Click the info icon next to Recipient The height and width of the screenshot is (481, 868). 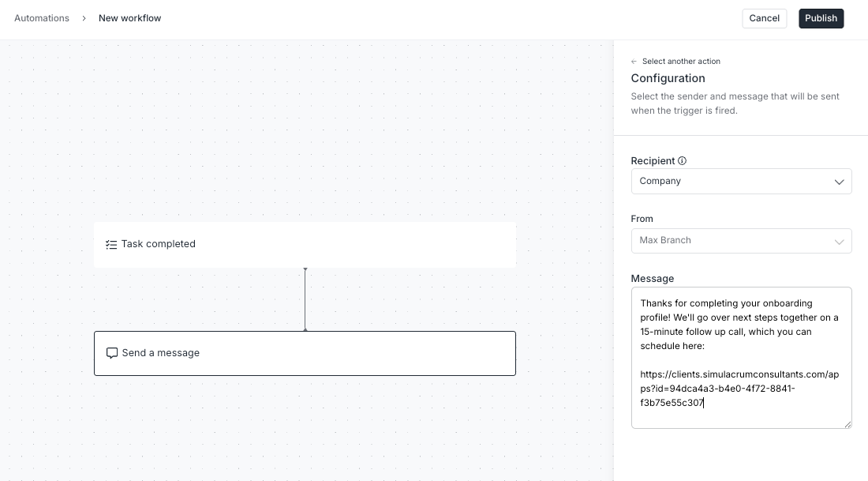683,161
